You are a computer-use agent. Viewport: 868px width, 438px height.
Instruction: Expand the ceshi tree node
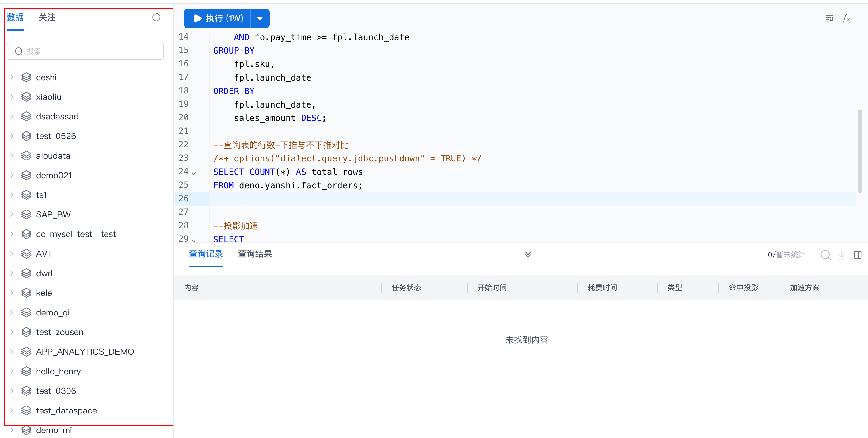coord(12,77)
